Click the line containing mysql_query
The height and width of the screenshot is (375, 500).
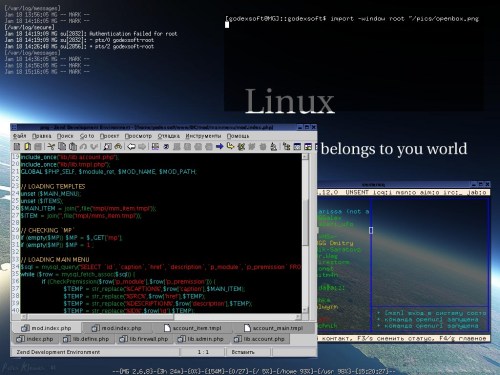pyautogui.click(x=161, y=267)
